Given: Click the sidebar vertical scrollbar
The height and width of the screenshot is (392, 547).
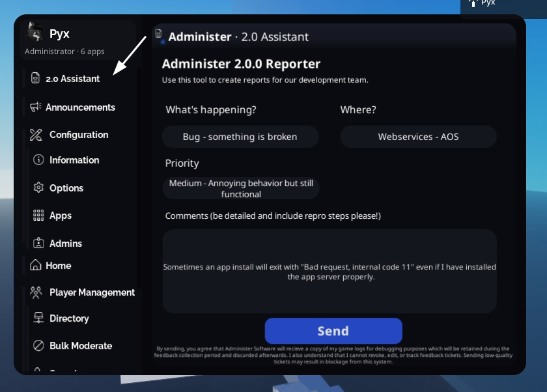Looking at the screenshot, I should (x=139, y=178).
